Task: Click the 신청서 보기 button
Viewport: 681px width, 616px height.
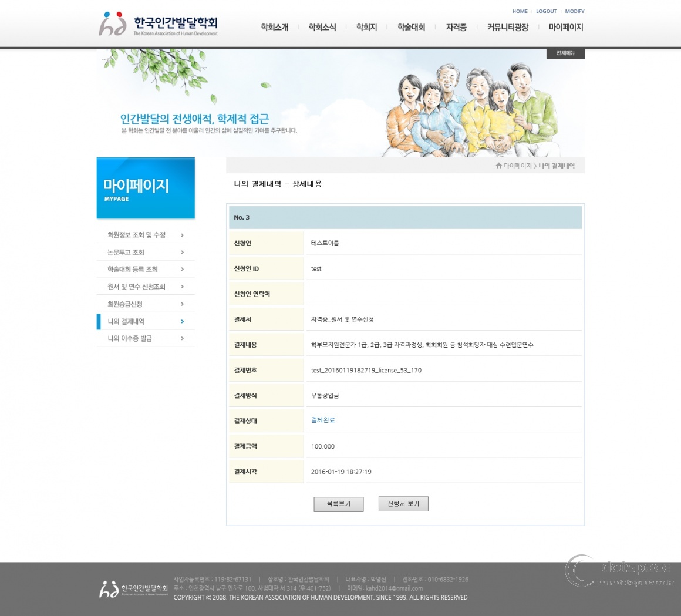Action: 403,504
